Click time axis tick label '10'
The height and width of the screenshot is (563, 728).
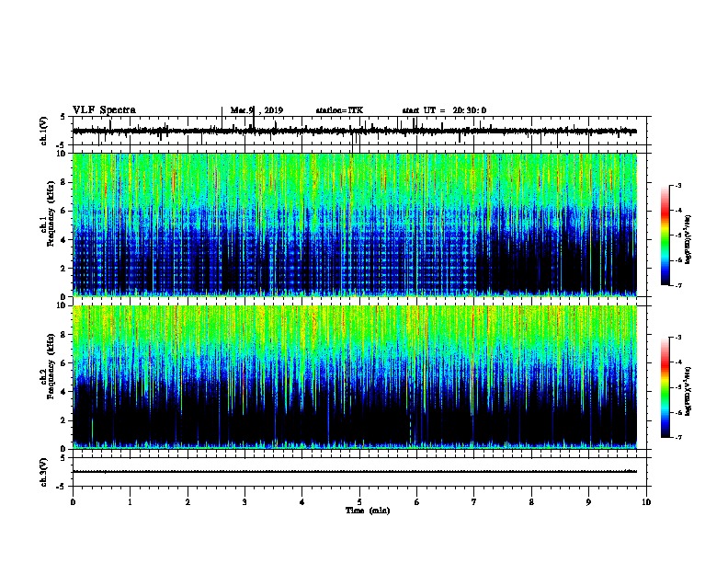tap(646, 502)
